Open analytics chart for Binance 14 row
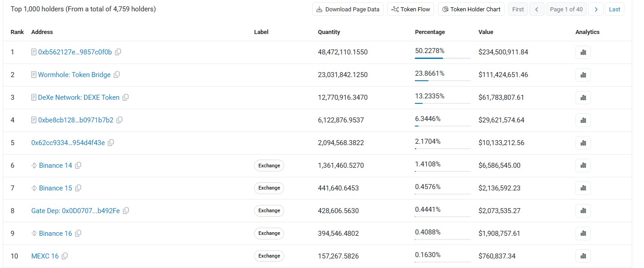Image resolution: width=644 pixels, height=268 pixels. click(x=583, y=166)
